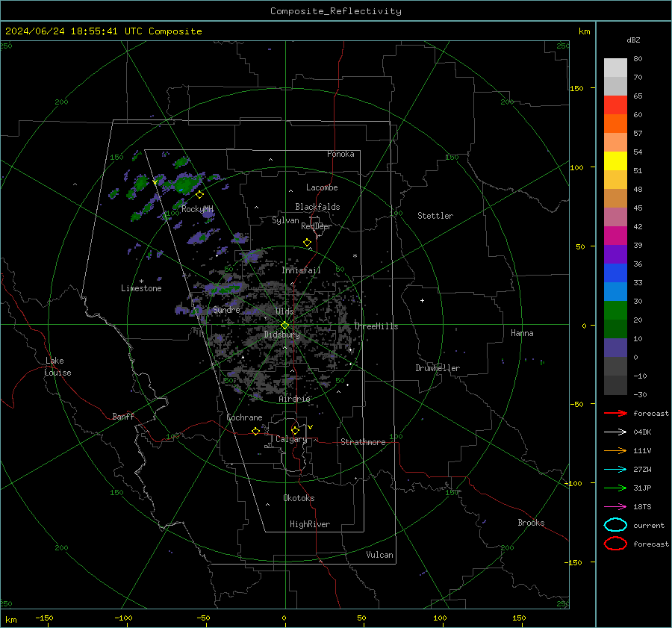The height and width of the screenshot is (628, 672).
Task: Click the RockyMH label
Action: (197, 209)
